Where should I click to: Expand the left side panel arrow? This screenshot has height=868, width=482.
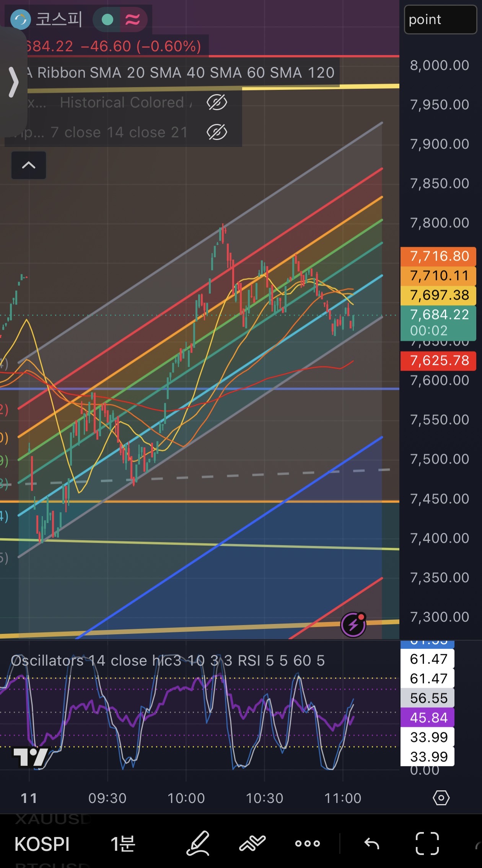[13, 82]
